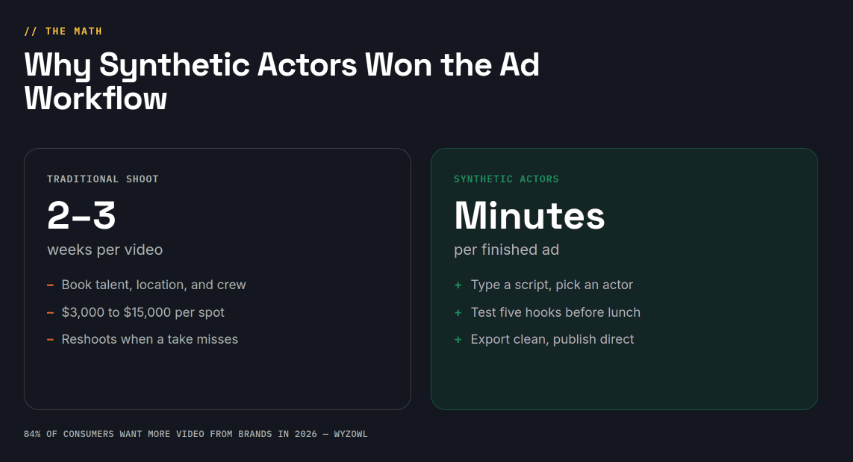This screenshot has height=462, width=853.
Task: Click the minus bullet beside Reshoots when a take misses
Action: click(x=50, y=340)
